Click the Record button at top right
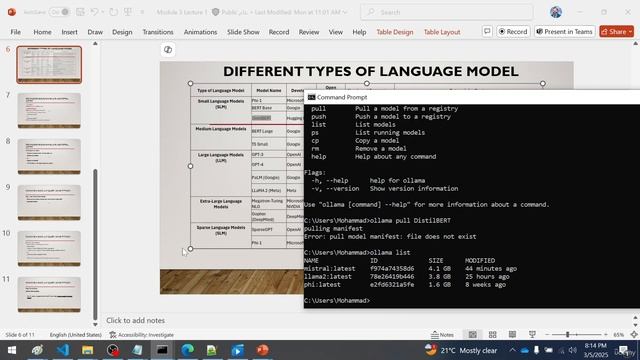Screen dimensions: 640x360 point(513,31)
